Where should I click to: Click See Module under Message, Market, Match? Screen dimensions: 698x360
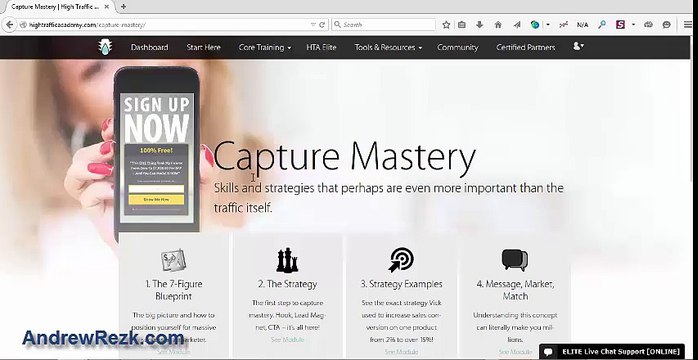(515, 352)
